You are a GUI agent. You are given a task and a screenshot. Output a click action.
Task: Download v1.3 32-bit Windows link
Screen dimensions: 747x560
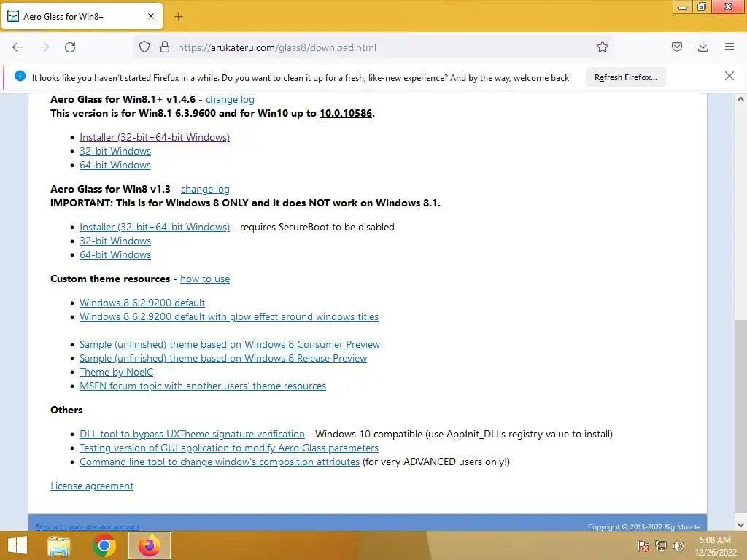115,241
